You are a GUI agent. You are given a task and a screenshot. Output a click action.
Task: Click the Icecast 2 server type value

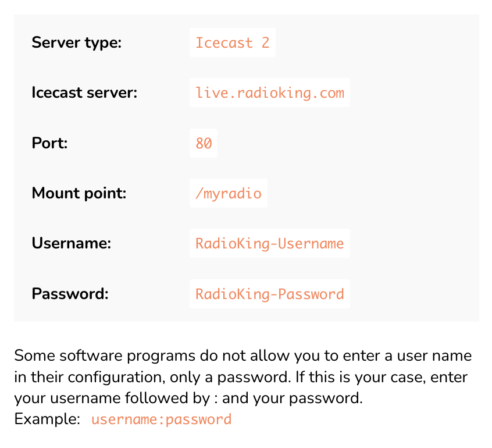pyautogui.click(x=232, y=43)
